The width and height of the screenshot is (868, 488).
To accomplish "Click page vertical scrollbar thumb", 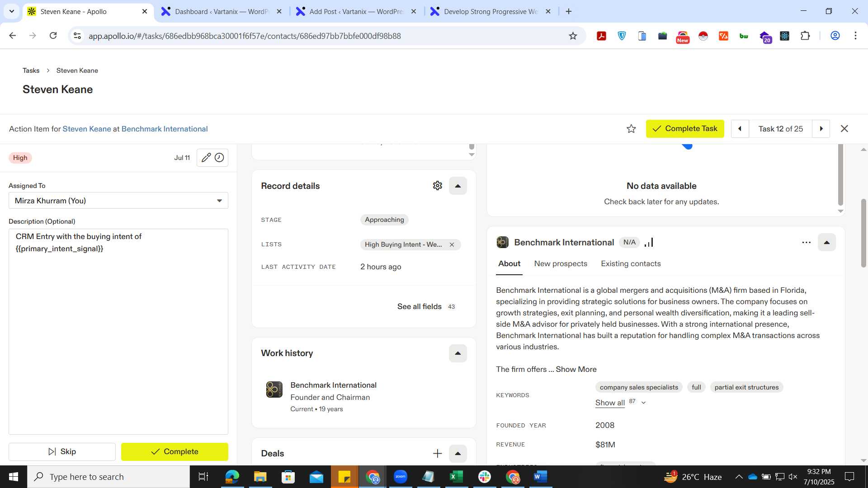I will 863,233.
